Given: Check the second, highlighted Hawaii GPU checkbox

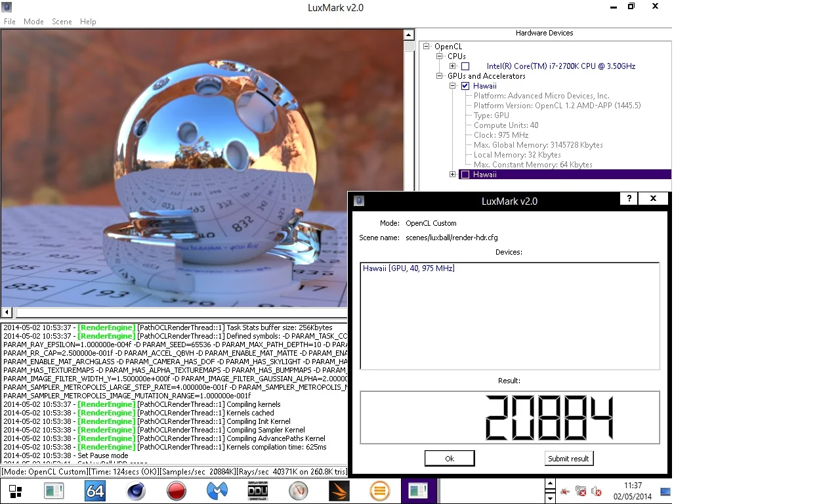Looking at the screenshot, I should (465, 175).
